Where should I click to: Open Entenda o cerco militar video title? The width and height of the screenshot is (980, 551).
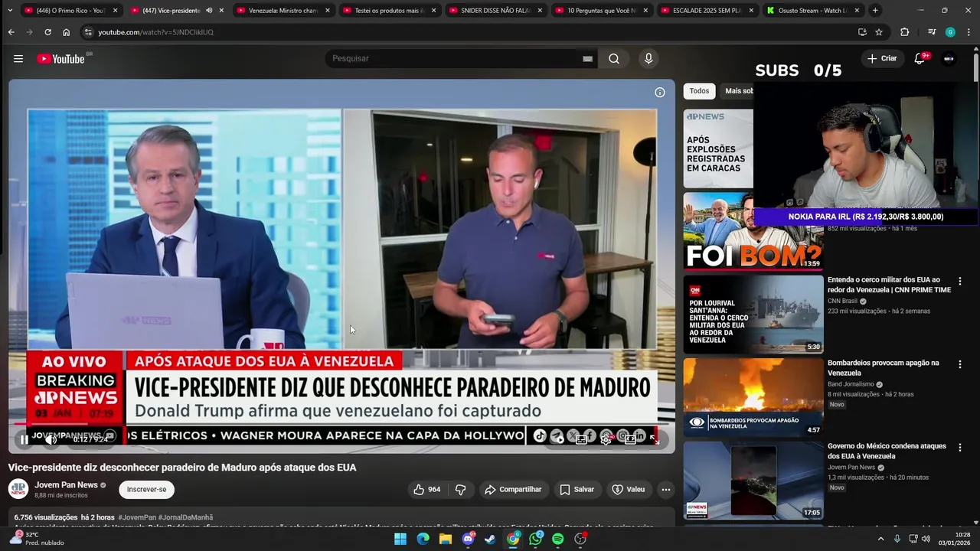[889, 285]
